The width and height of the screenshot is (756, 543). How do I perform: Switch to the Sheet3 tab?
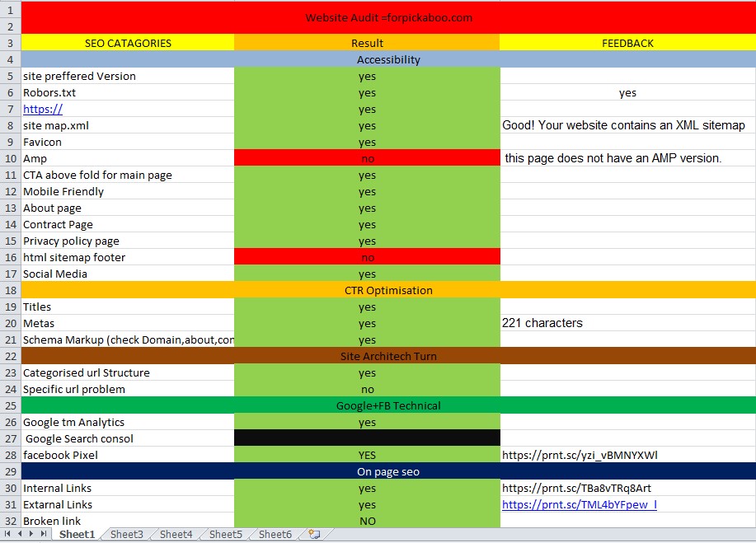click(125, 534)
